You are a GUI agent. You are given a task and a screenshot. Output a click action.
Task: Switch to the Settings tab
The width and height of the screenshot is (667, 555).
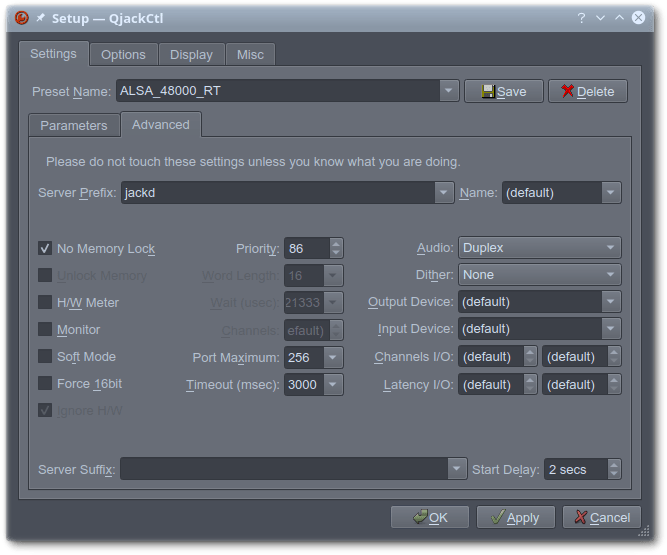54,54
